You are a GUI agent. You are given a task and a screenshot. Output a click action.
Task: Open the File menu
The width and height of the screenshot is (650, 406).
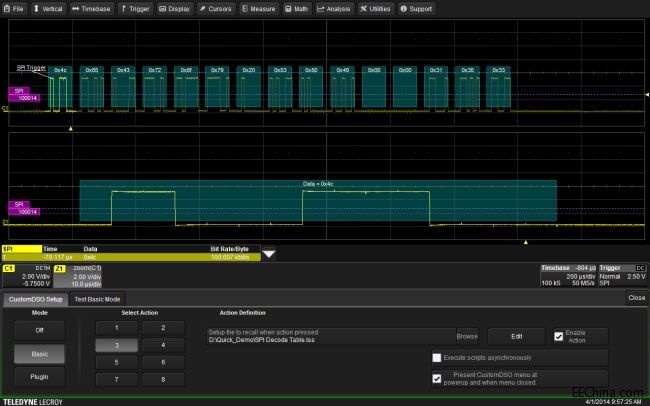[14, 9]
